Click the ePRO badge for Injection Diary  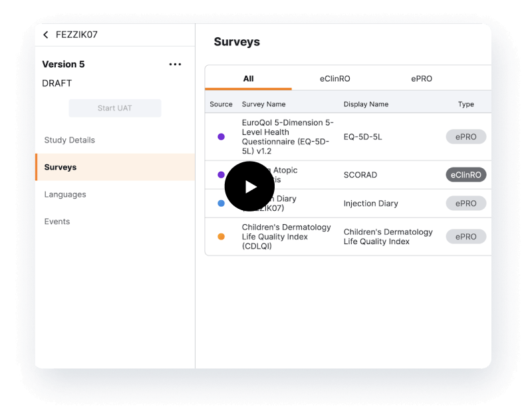click(465, 204)
